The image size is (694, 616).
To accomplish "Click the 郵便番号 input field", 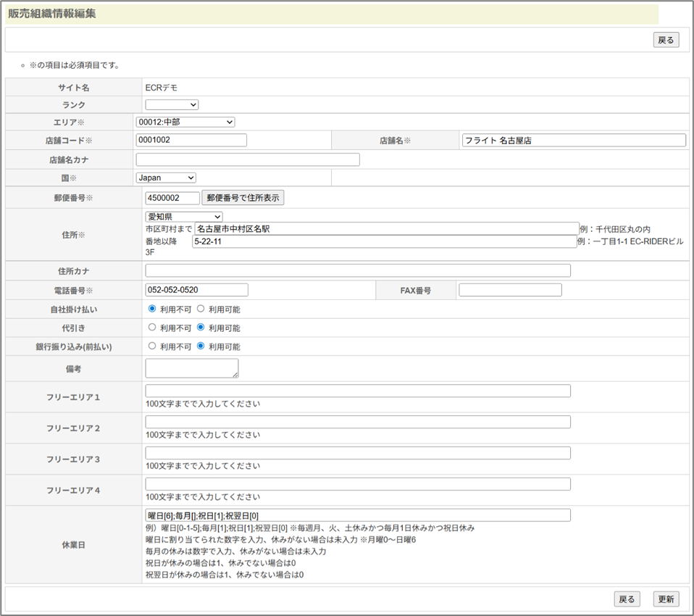I will (172, 198).
